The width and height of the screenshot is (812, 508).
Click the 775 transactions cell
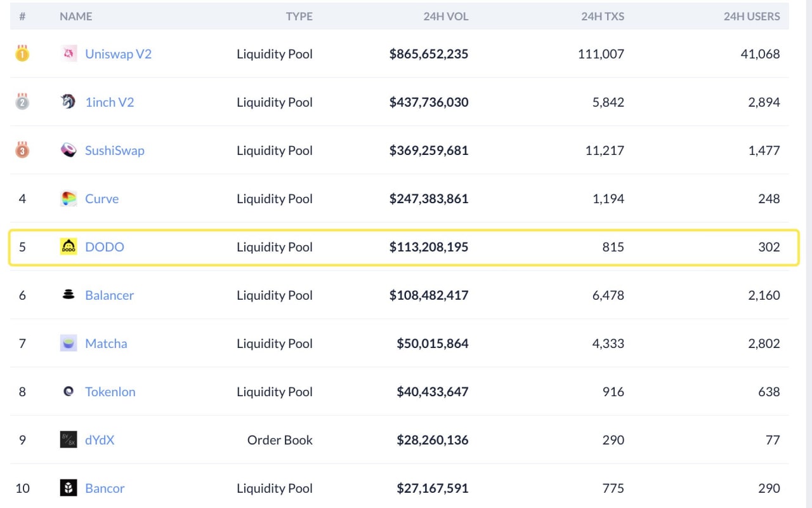pos(613,488)
